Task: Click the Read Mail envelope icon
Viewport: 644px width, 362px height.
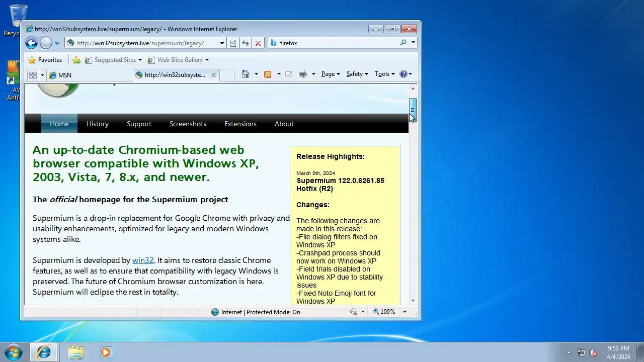Action: click(289, 74)
